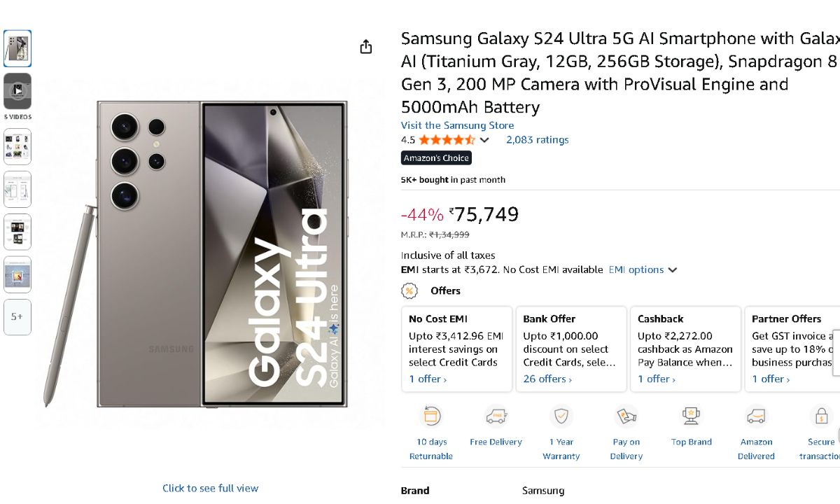Click the Secure transaction lock icon
The height and width of the screenshot is (504, 840).
pos(820,416)
